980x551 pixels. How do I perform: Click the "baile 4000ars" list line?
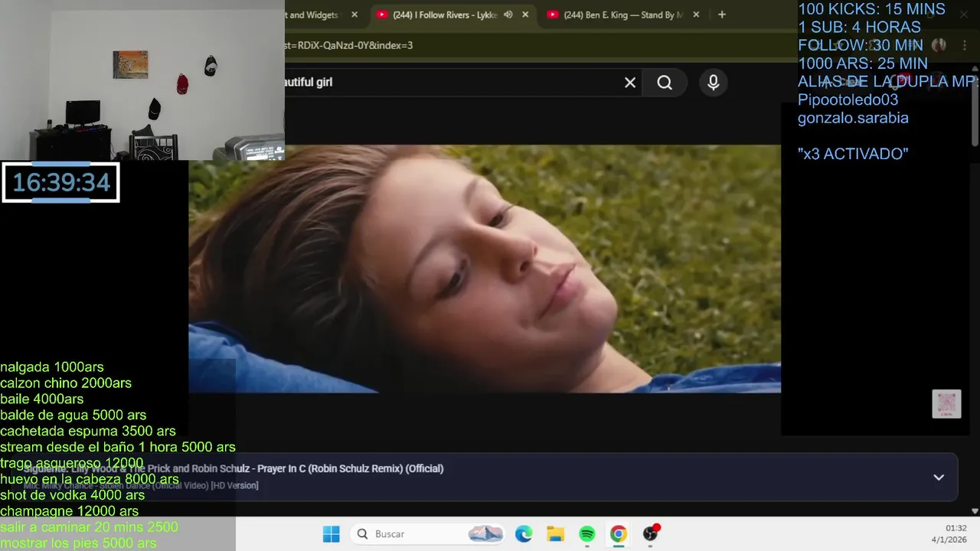[x=42, y=399]
